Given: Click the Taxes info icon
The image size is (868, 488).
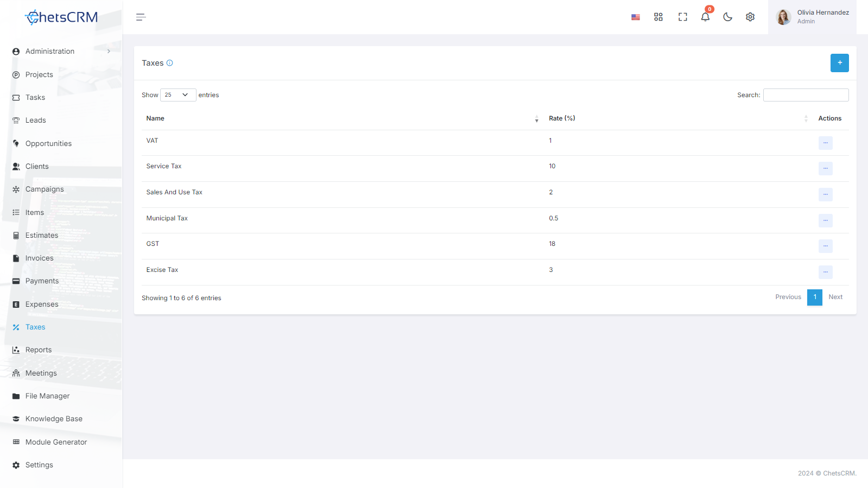Looking at the screenshot, I should [x=169, y=63].
